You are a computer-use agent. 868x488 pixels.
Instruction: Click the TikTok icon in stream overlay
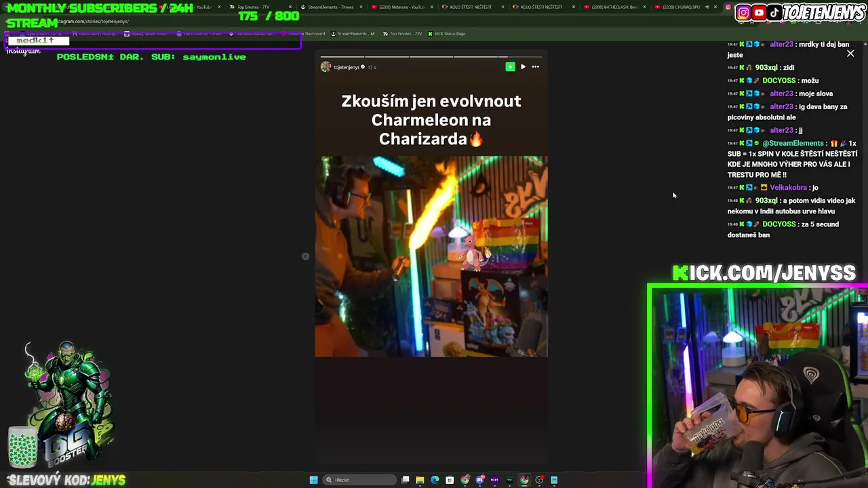point(774,12)
